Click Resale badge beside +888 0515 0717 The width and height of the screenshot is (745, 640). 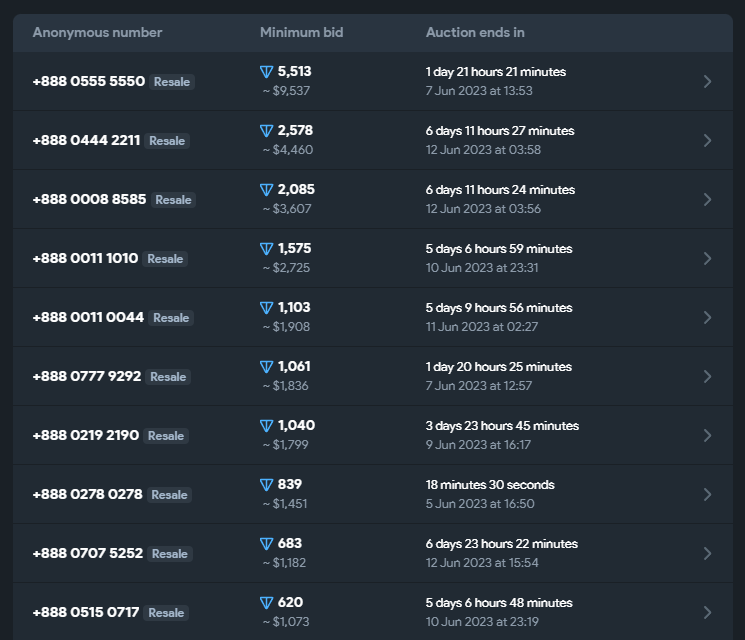(166, 612)
